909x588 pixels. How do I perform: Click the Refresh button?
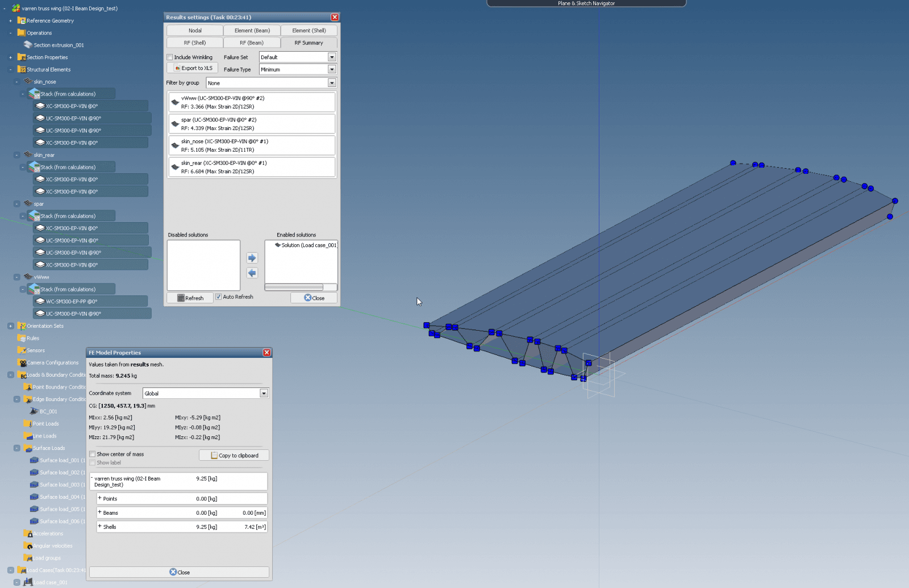[x=190, y=298]
